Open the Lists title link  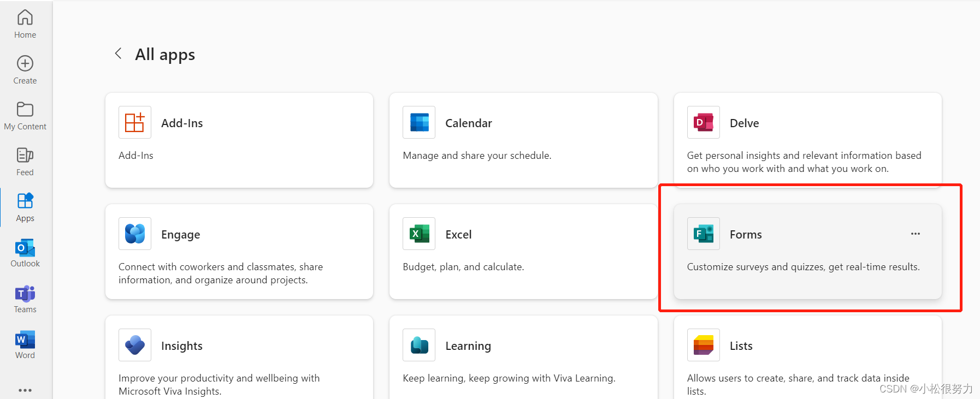(741, 346)
